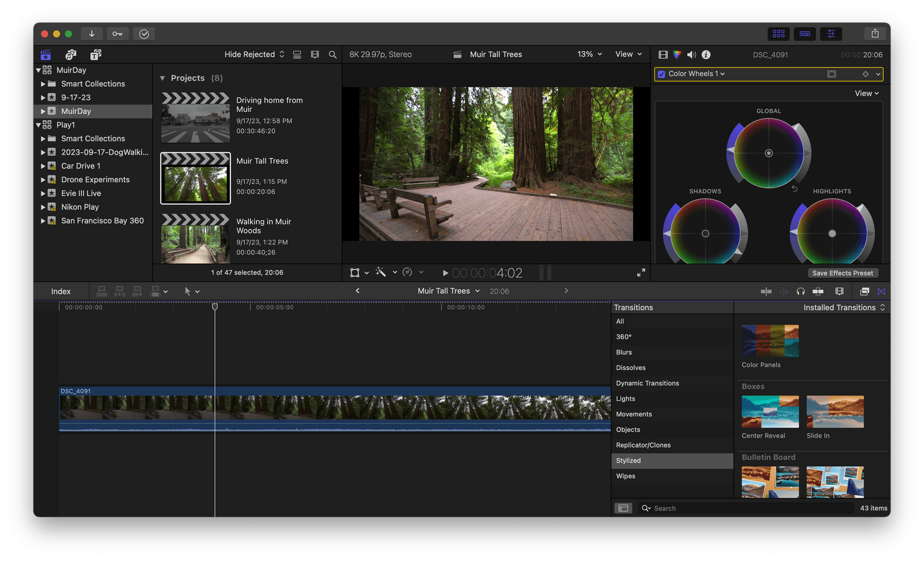Image resolution: width=924 pixels, height=561 pixels.
Task: Open the Hide Rejected filter dropdown
Action: click(x=254, y=54)
